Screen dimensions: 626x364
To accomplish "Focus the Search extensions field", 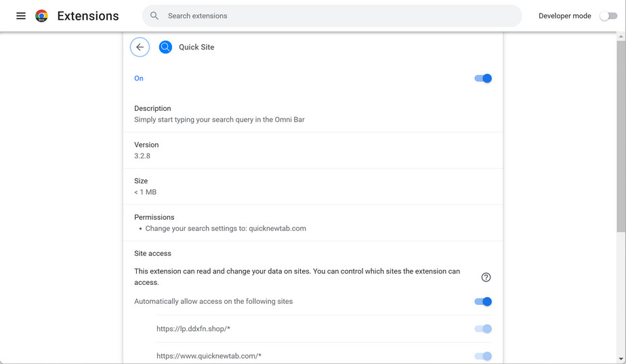I will coord(332,16).
